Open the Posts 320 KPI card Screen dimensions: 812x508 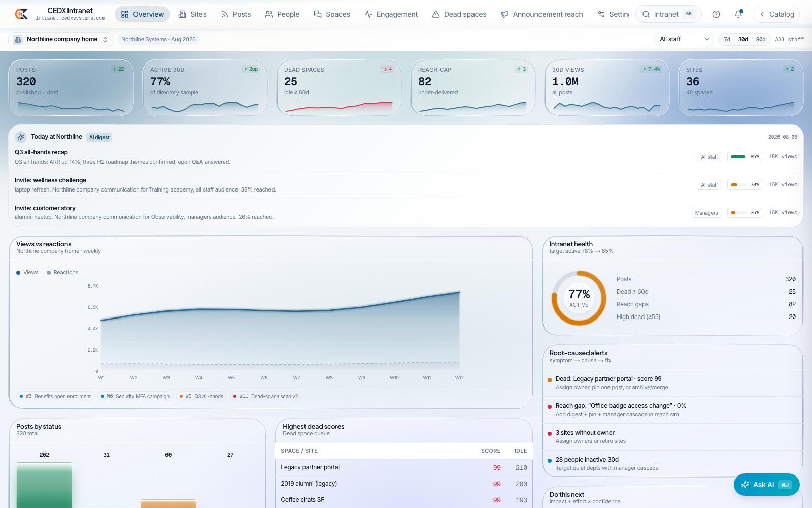(x=71, y=88)
